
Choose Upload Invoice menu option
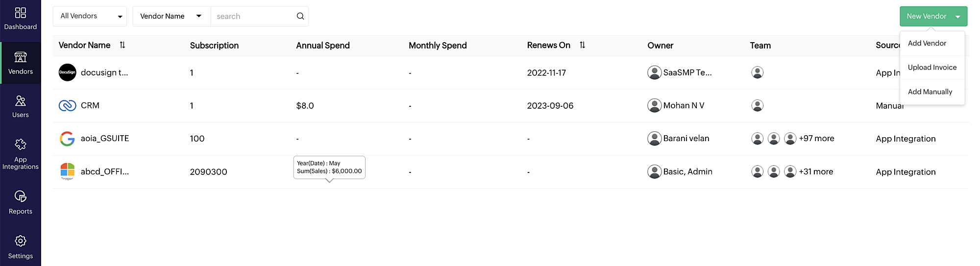pyautogui.click(x=932, y=68)
